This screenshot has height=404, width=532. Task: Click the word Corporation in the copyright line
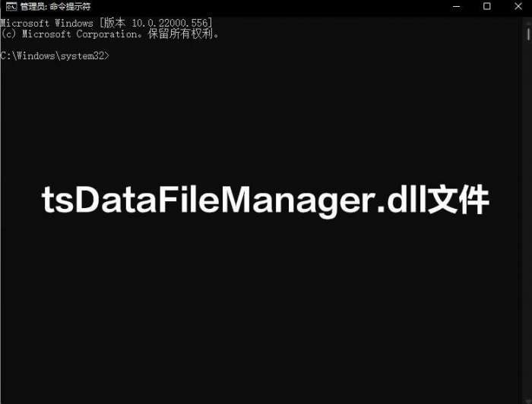pos(106,34)
